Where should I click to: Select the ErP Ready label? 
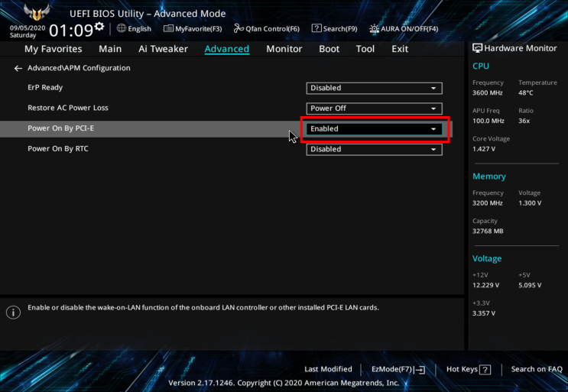pyautogui.click(x=45, y=88)
